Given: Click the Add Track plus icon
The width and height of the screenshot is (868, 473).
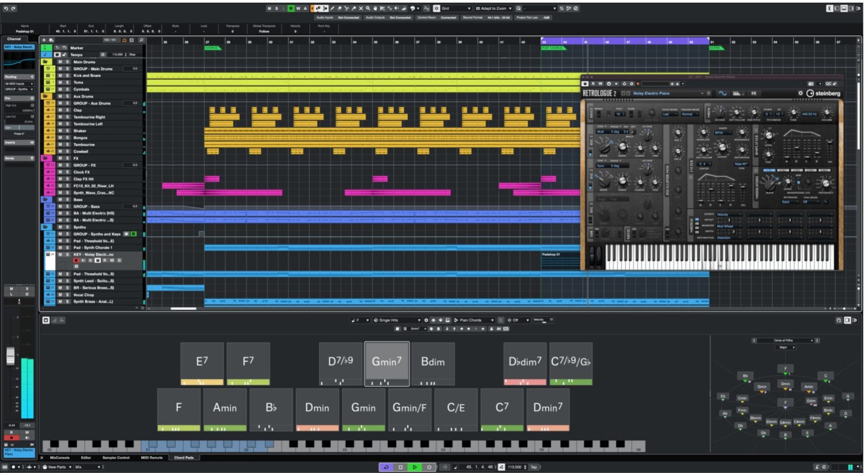Looking at the screenshot, I should (44, 40).
